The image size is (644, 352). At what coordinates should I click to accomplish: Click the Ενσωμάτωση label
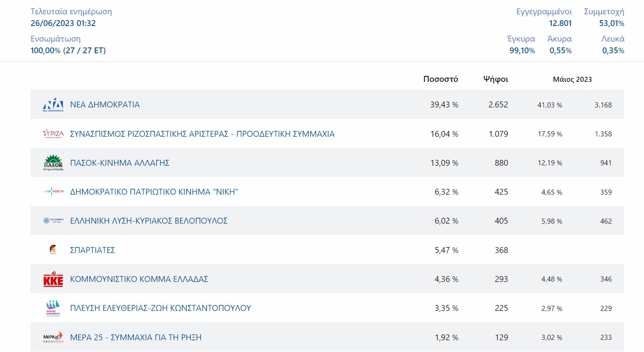[55, 39]
